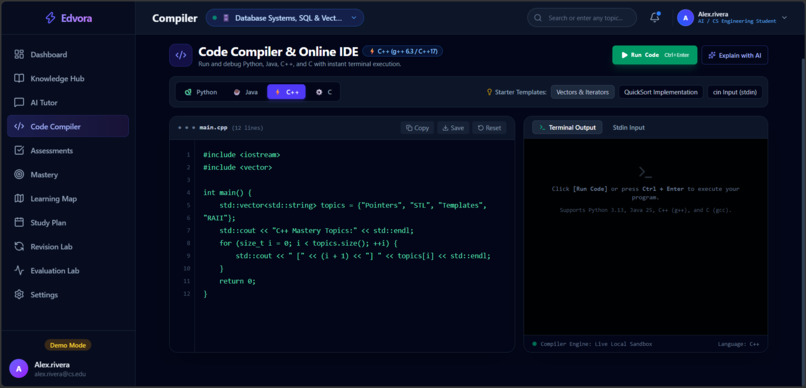
Task: Load the cin Input (stdin) template
Action: 735,92
